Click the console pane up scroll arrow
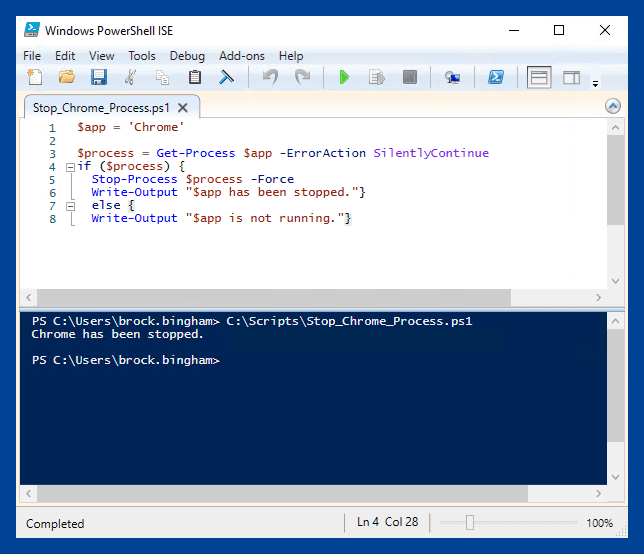Screen dimensions: 644x554 615,321
